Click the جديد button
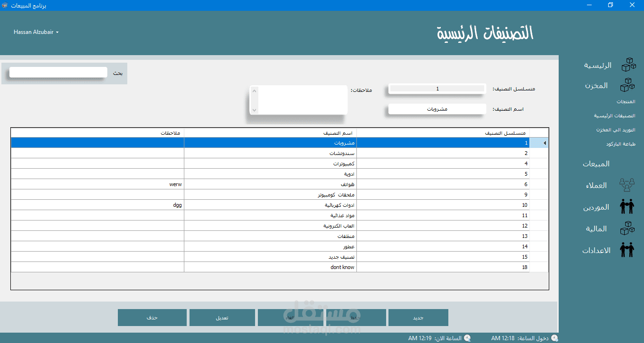Screen dimensions: 644x343 pos(418,318)
